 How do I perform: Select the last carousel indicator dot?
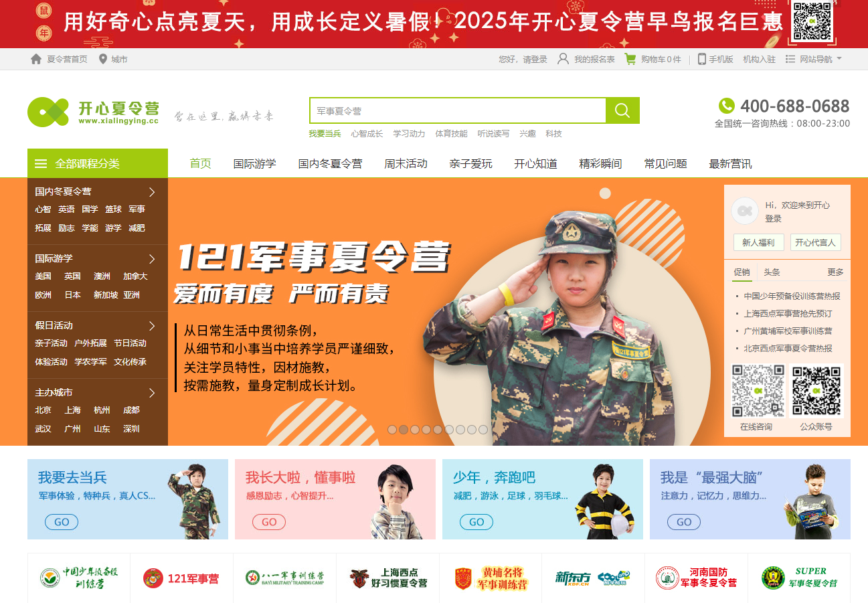point(483,430)
